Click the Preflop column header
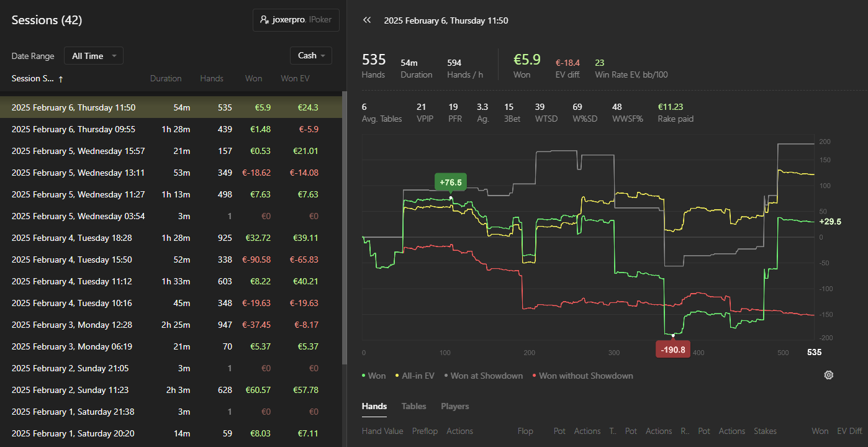The height and width of the screenshot is (447, 868). 425,431
